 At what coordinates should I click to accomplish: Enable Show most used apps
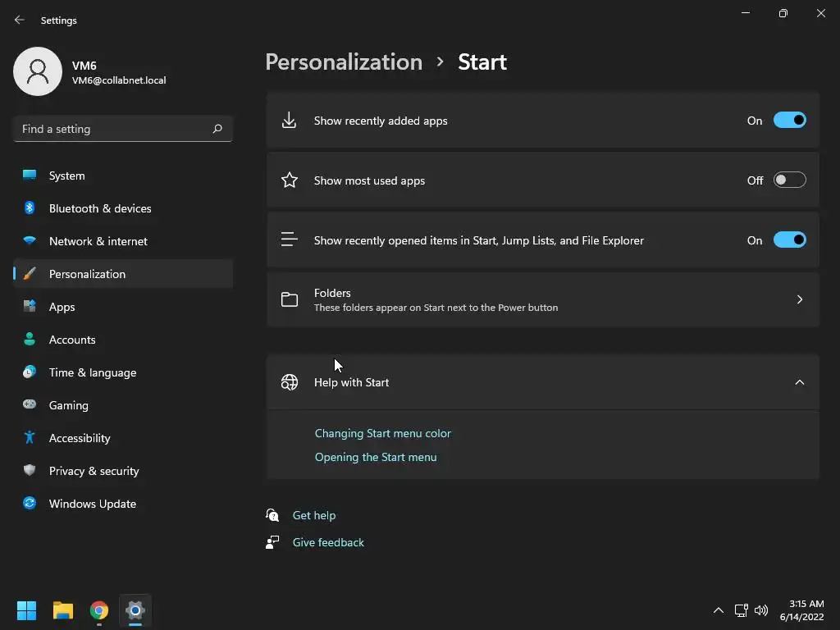tap(789, 180)
